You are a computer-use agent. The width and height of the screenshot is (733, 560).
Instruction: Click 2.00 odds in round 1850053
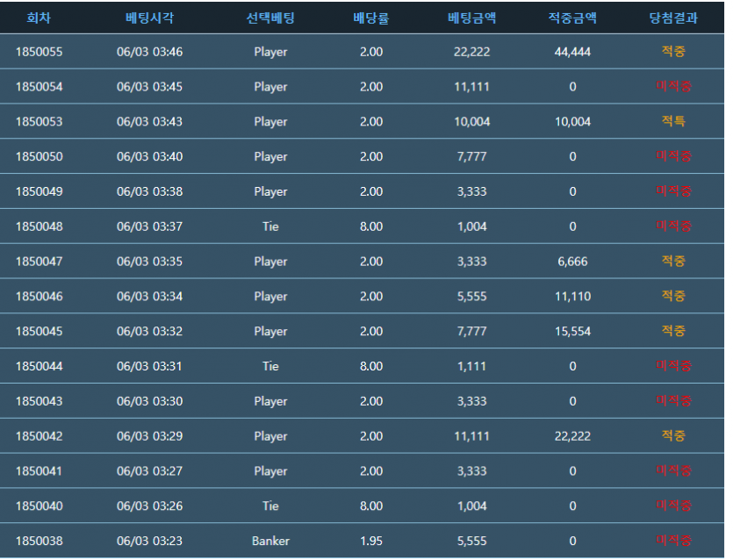click(x=371, y=121)
